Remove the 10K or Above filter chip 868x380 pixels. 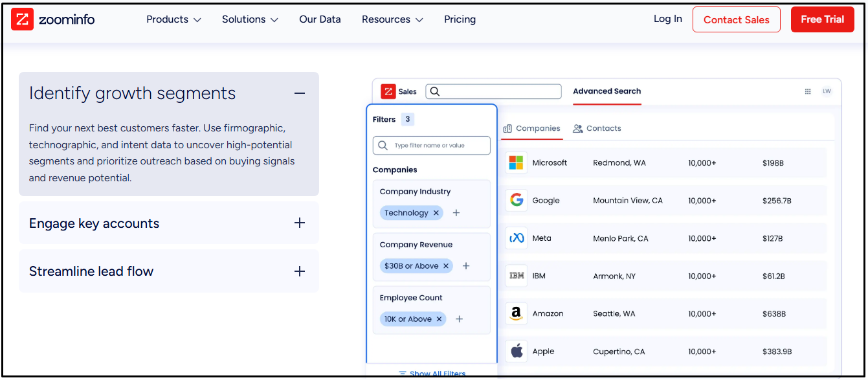click(x=440, y=319)
